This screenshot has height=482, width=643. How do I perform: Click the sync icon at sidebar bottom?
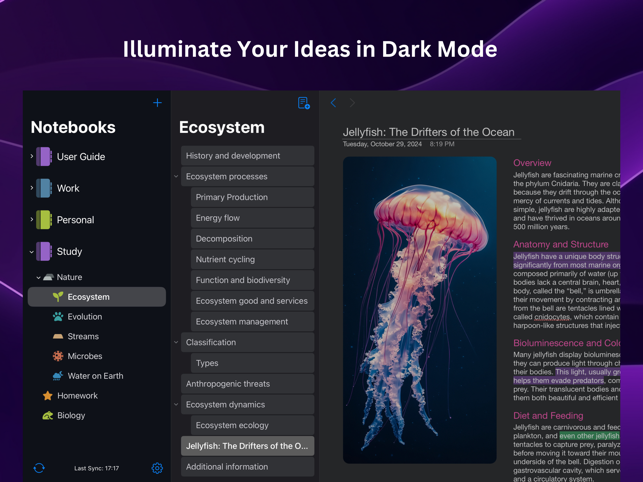(39, 468)
